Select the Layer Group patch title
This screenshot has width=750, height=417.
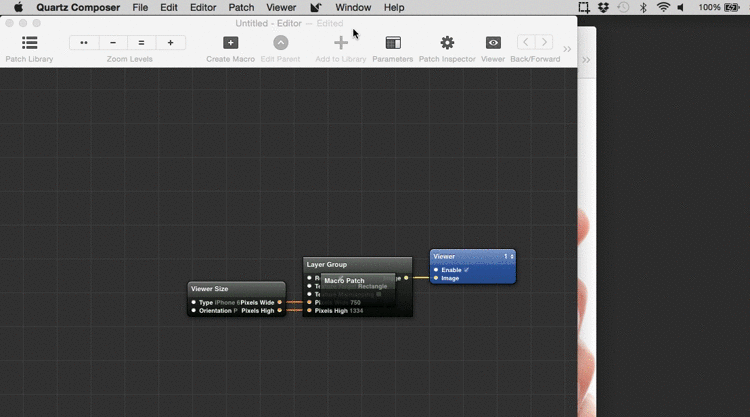[x=327, y=264]
